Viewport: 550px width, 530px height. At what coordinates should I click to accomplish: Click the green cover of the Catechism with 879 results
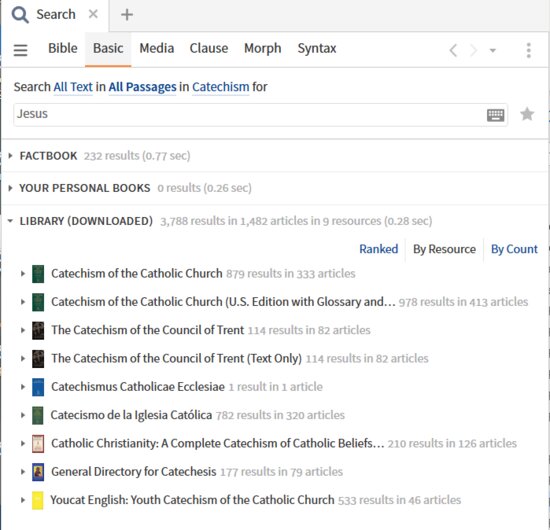38,274
